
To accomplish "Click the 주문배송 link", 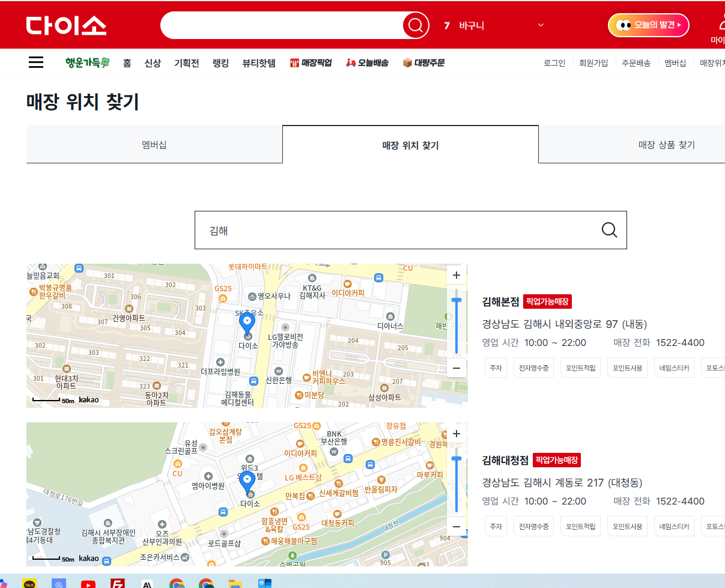I will pyautogui.click(x=636, y=62).
